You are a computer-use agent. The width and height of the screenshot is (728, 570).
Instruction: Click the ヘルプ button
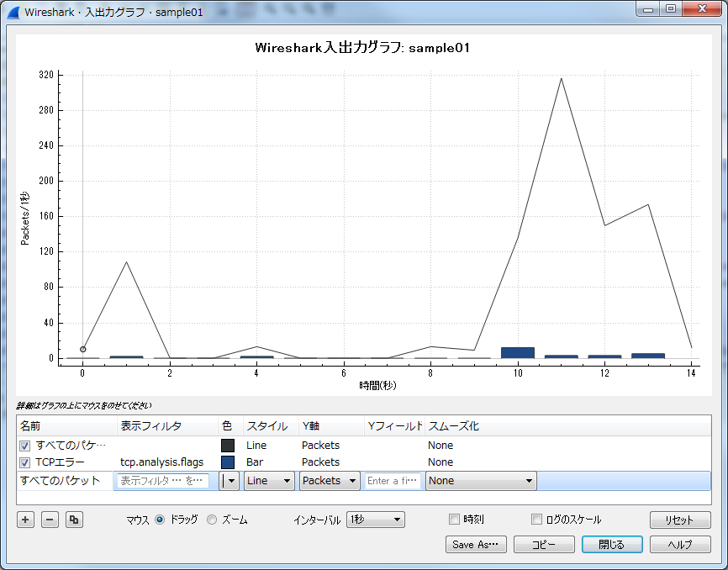pos(680,545)
